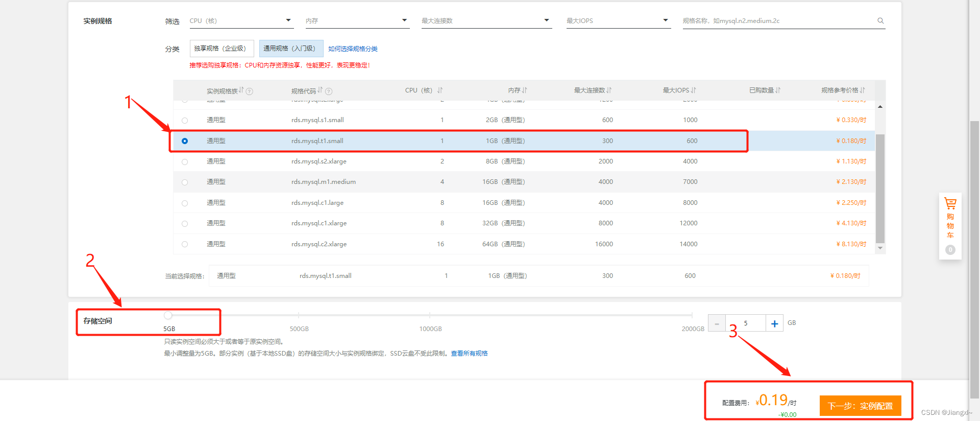Select radio for rds.mysql.c1.large

185,203
